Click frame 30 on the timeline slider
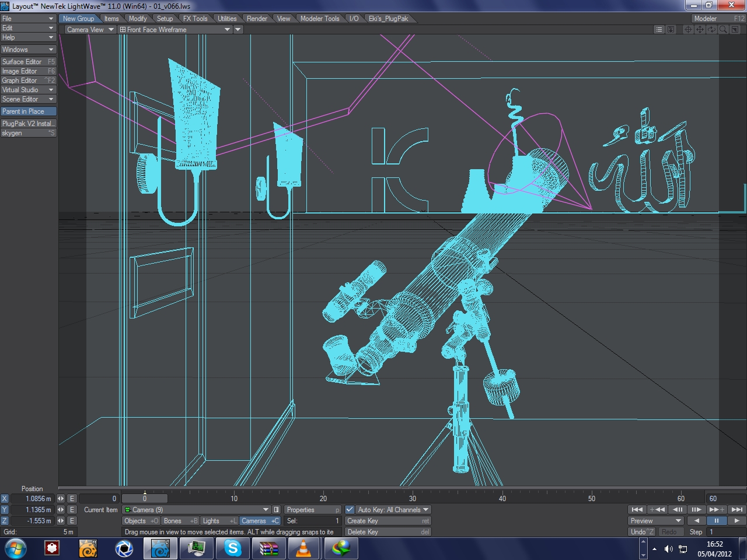 [413, 498]
